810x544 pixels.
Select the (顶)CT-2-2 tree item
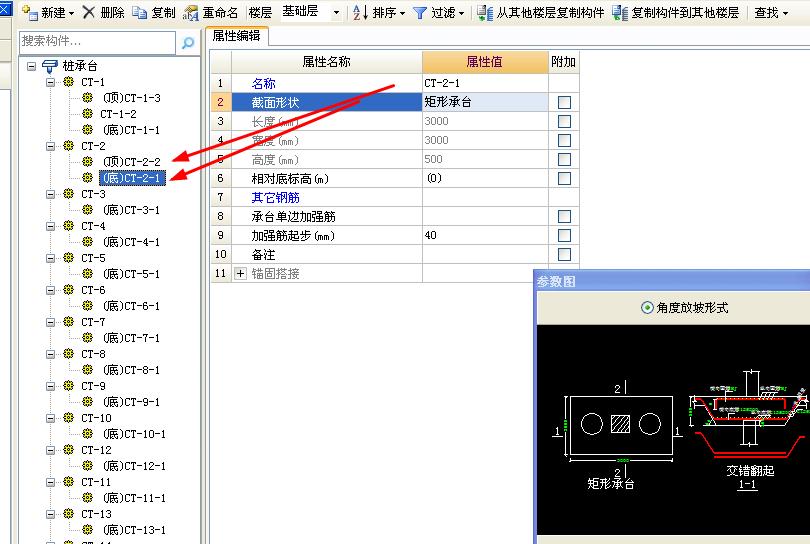click(x=132, y=162)
